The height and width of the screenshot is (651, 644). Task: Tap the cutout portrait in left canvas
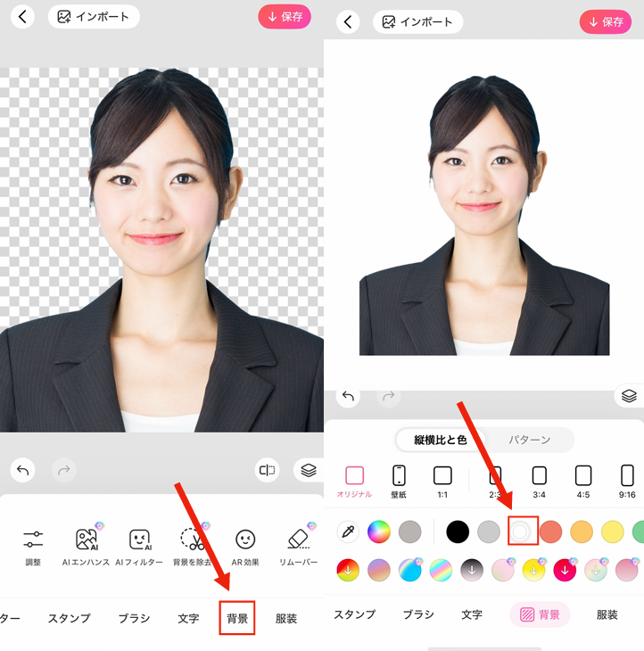[161, 250]
